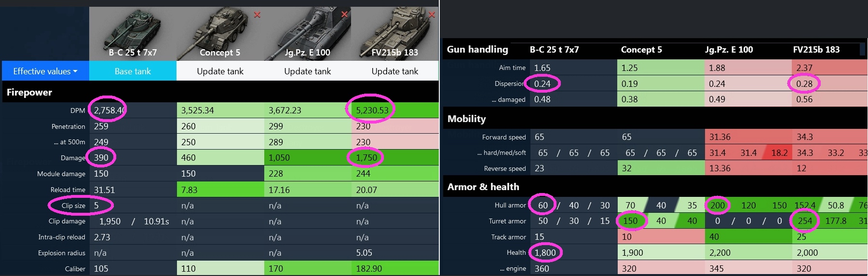Click Concept 5 column header in Gun handling

(x=641, y=50)
